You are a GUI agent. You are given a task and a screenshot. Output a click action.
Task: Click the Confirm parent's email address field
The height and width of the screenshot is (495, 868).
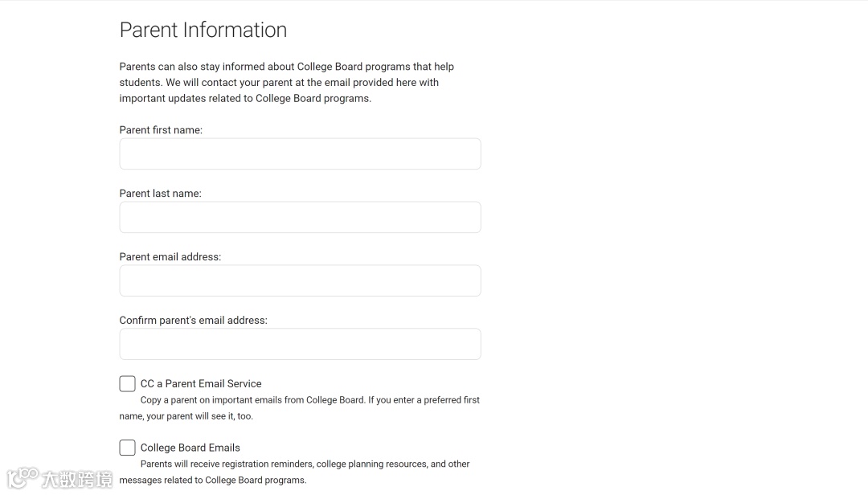[300, 344]
